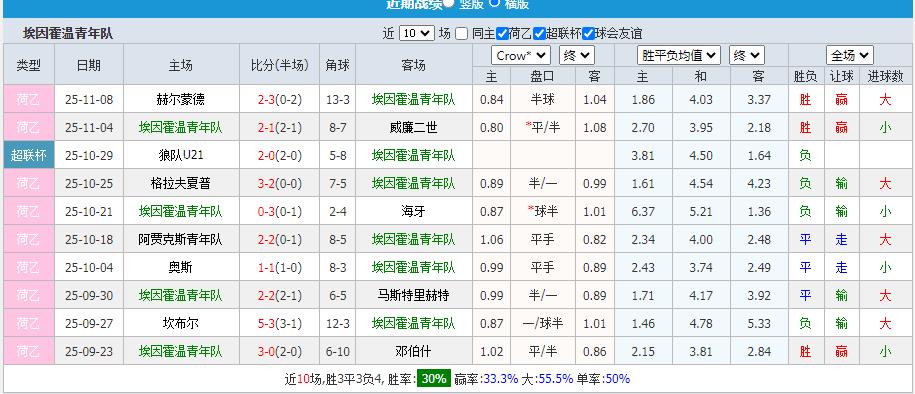Click the 进球数 column header
The height and width of the screenshot is (394, 915).
(x=885, y=76)
